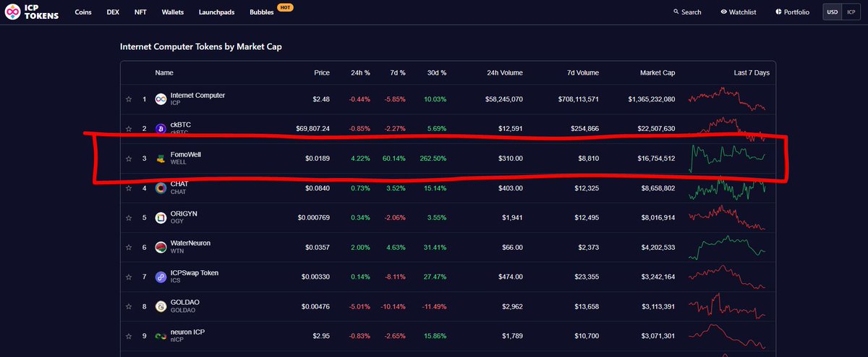Click Internet Computer 7-day sparkline chart

[726, 98]
